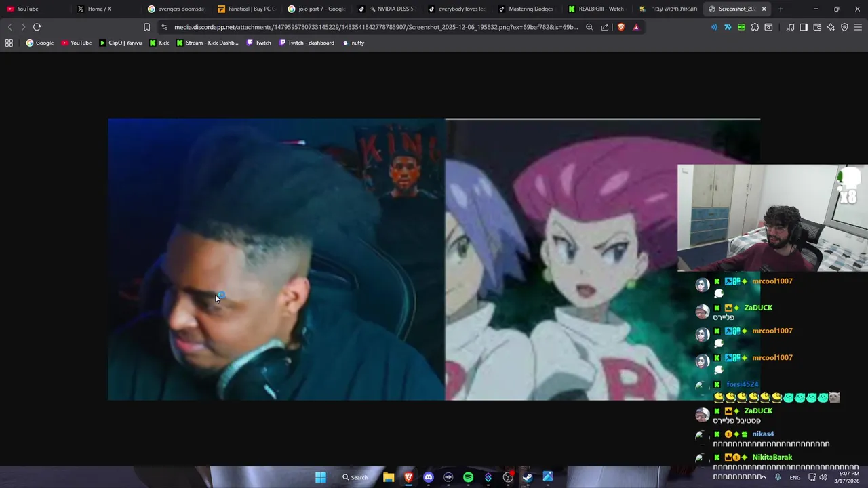Open the volume speaker icon in tray
Viewport: 868px width, 488px height.
pos(823,477)
